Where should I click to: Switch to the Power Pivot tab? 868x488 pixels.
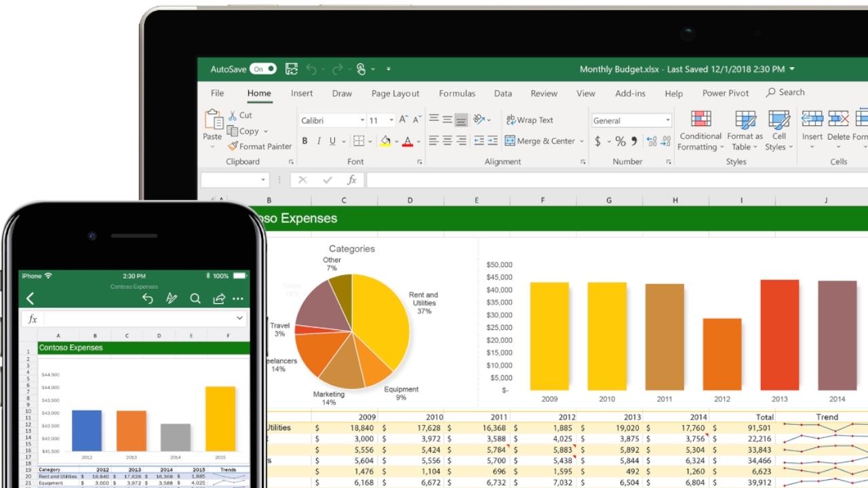726,94
